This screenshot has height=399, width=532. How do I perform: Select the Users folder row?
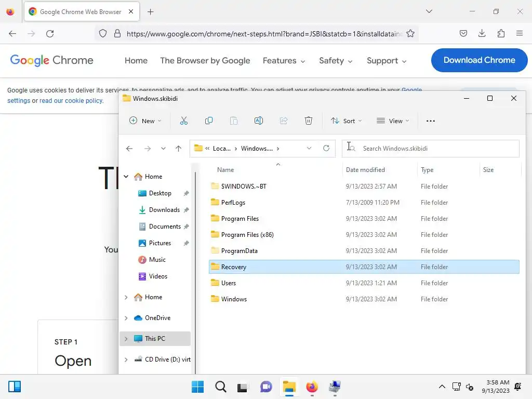pyautogui.click(x=364, y=283)
